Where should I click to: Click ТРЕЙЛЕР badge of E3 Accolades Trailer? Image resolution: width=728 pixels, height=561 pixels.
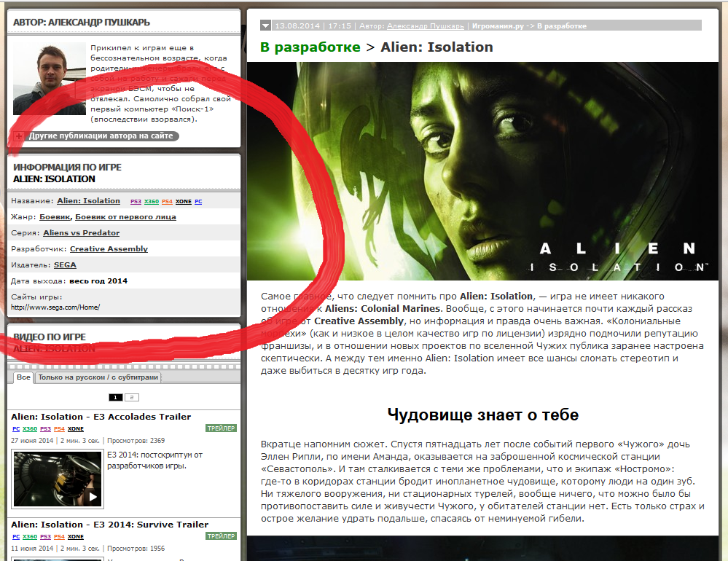221,428
